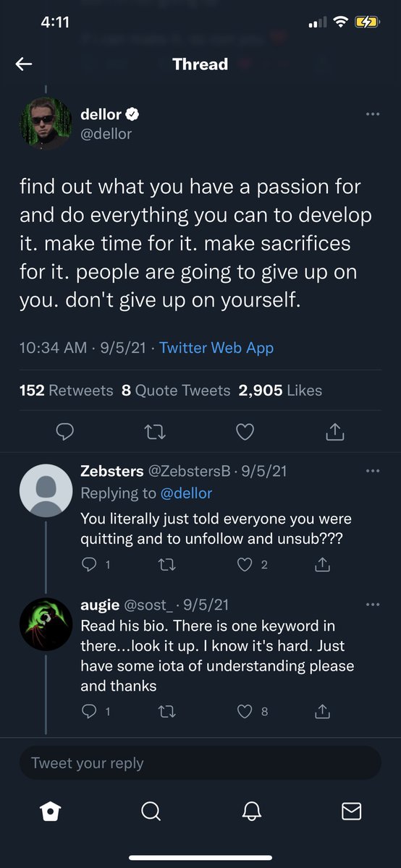
Task: Retweet augie's reply
Action: click(x=165, y=711)
